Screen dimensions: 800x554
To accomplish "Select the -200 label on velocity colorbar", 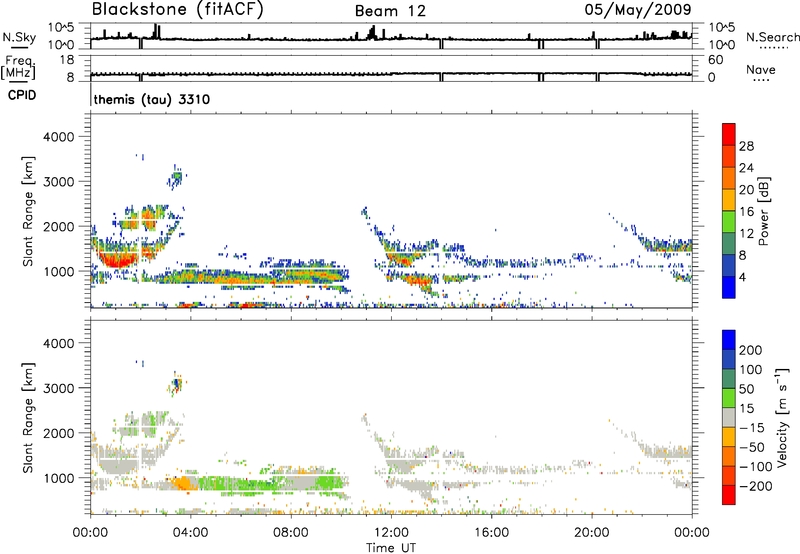I will pos(755,486).
